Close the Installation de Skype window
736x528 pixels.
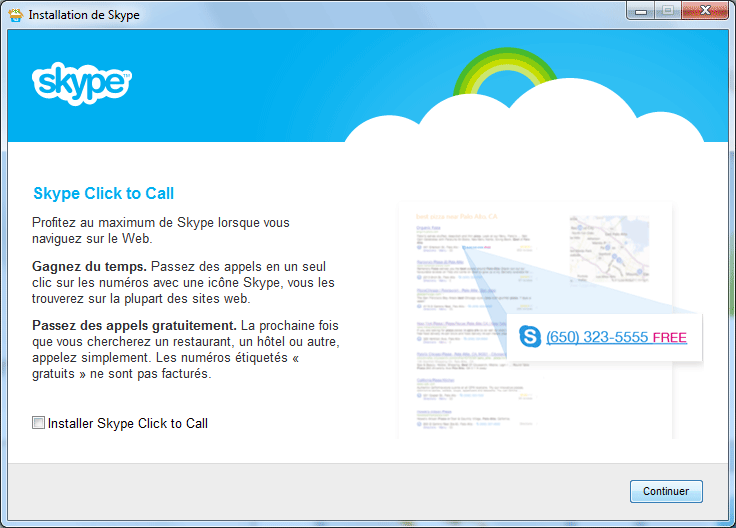point(705,11)
